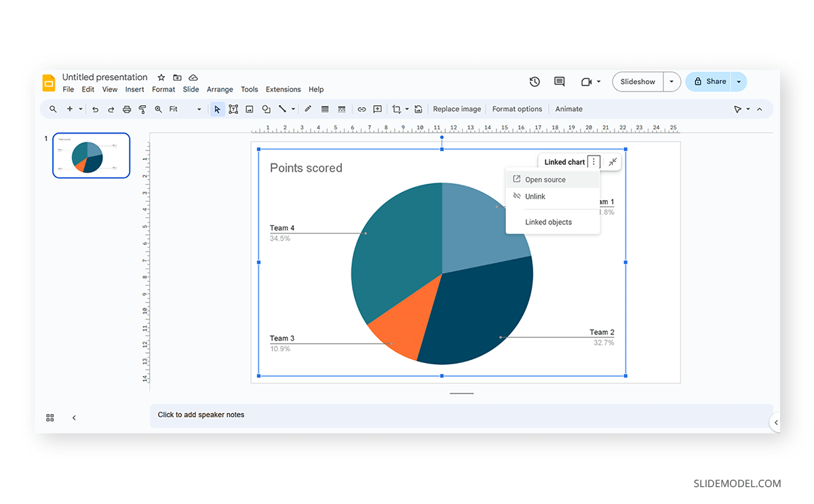814x504 pixels.
Task: Open the Tools menu
Action: pyautogui.click(x=250, y=90)
